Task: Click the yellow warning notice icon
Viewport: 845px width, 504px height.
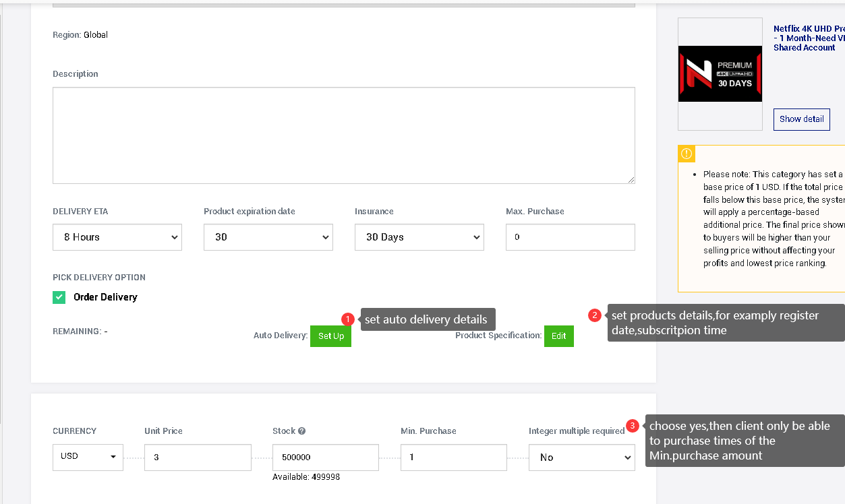Action: point(687,154)
